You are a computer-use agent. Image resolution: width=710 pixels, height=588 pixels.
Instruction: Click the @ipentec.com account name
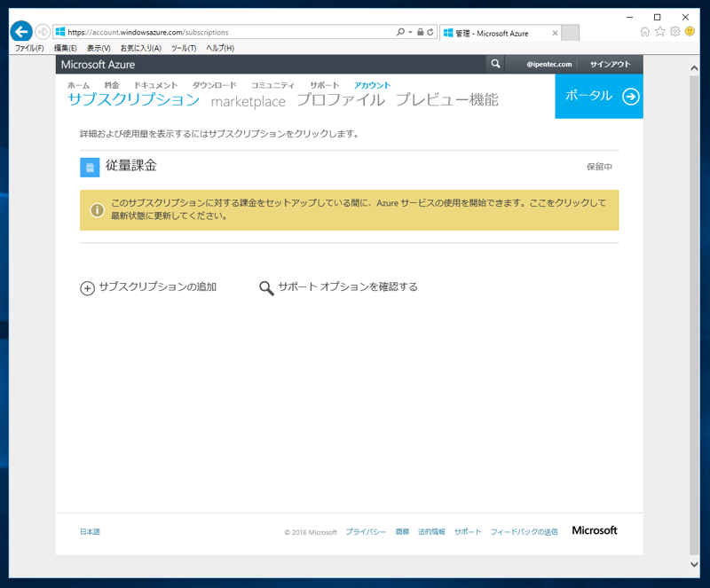tap(548, 64)
